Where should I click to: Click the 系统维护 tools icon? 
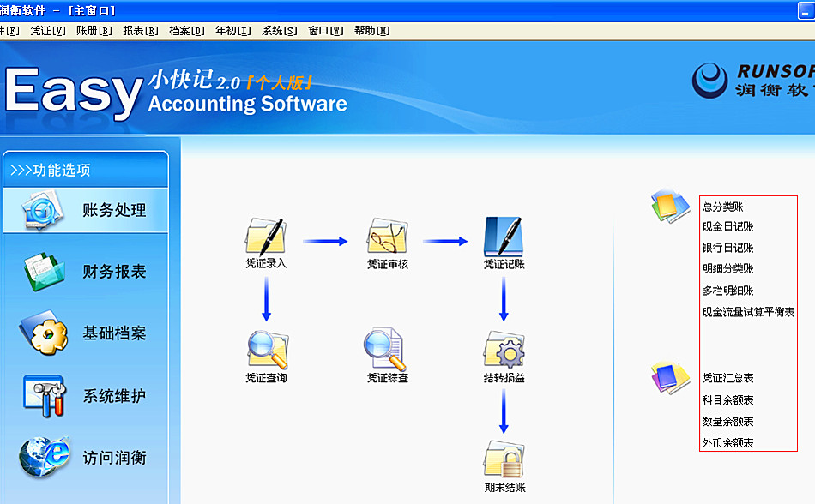(44, 396)
